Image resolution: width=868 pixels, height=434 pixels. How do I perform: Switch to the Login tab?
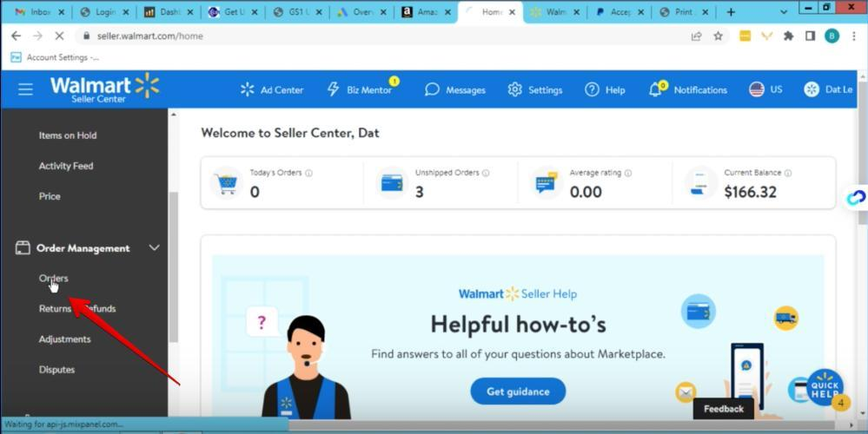coord(104,12)
